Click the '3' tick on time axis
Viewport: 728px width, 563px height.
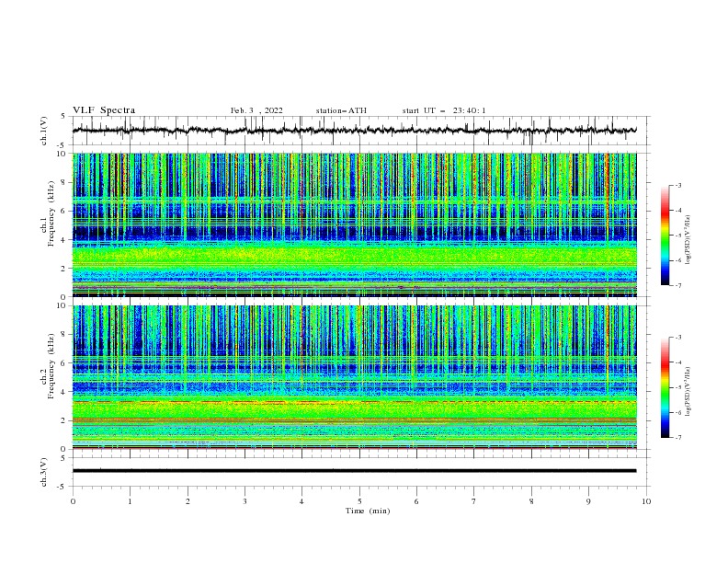245,501
